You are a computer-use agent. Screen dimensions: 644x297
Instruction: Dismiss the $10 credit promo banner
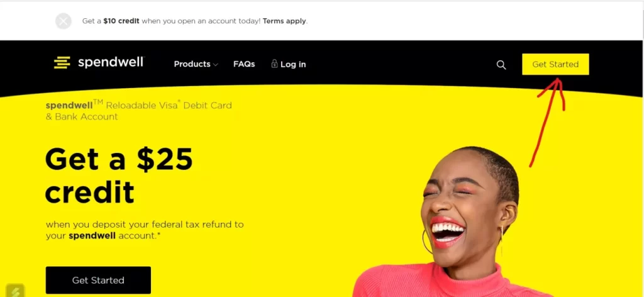click(x=64, y=21)
